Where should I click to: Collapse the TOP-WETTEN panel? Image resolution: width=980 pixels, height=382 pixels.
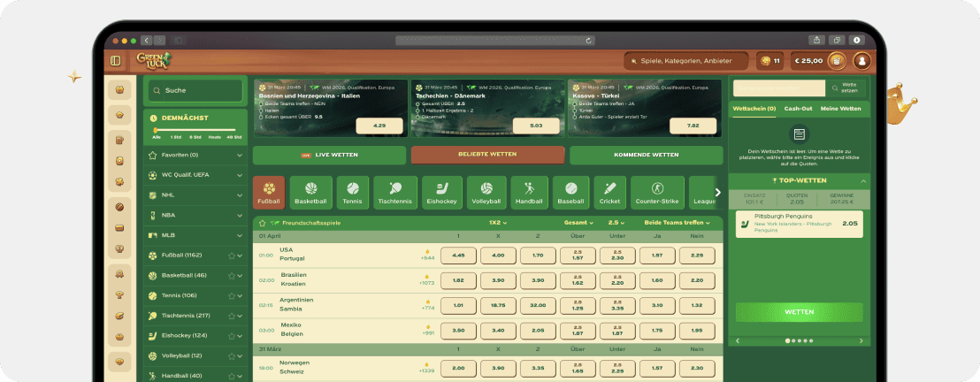pyautogui.click(x=863, y=180)
